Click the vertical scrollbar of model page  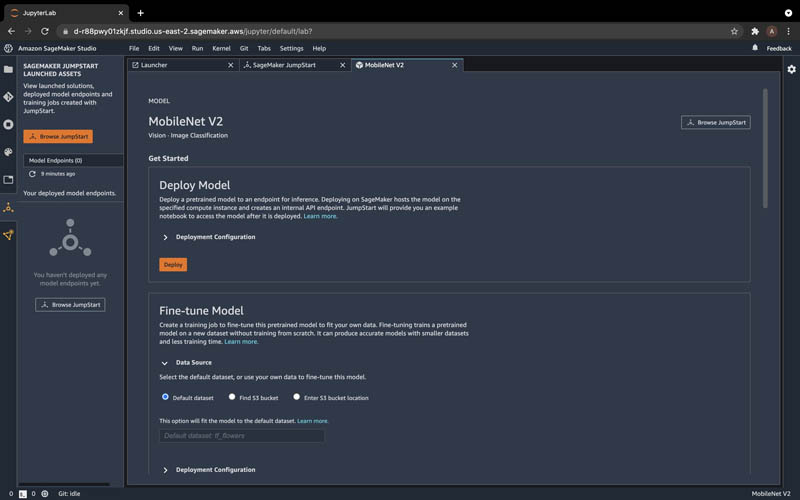click(x=765, y=148)
